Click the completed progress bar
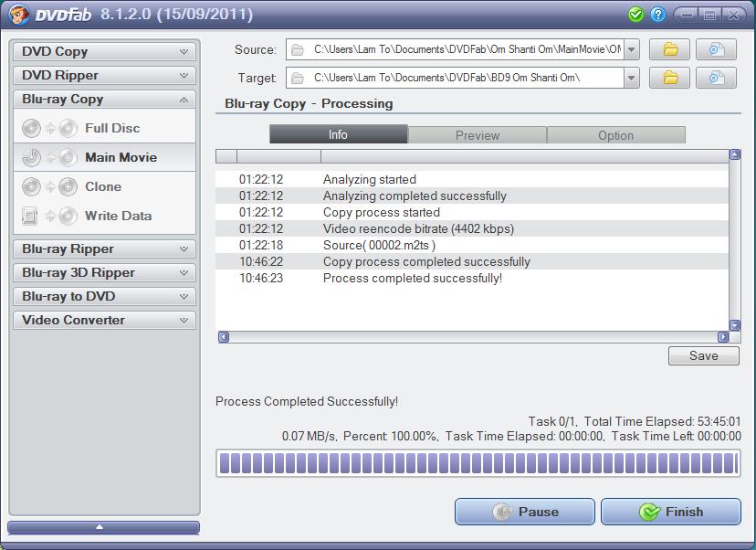This screenshot has width=756, height=550. coord(478,463)
